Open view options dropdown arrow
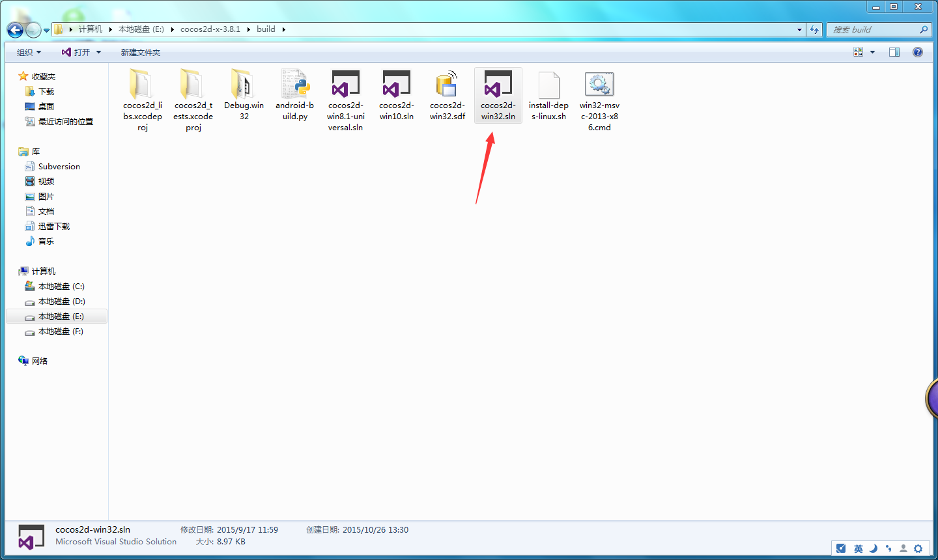The height and width of the screenshot is (560, 938). coord(873,52)
